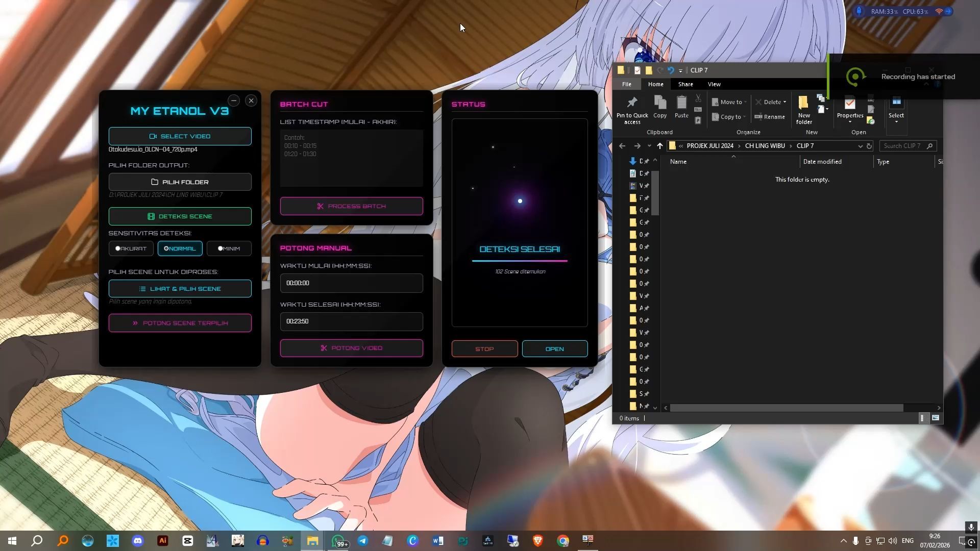Click Process Batch scissors button

click(351, 206)
